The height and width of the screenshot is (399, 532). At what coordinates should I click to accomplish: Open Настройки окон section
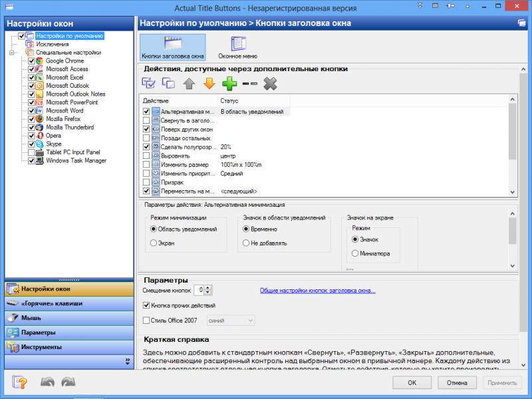pyautogui.click(x=69, y=289)
